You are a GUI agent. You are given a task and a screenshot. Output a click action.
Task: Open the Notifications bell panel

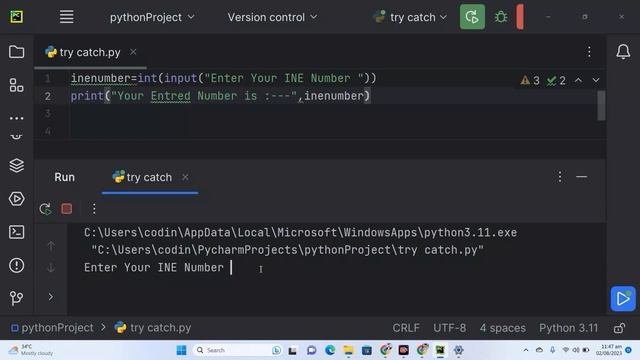coord(623,52)
